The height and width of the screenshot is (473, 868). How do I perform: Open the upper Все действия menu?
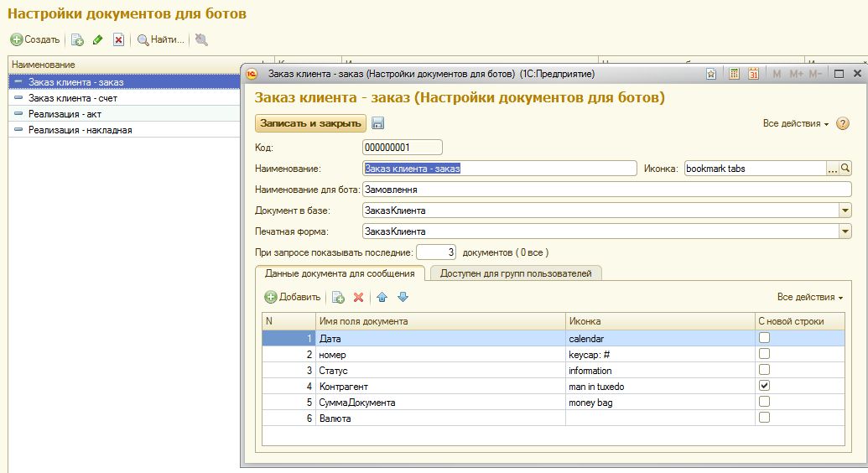click(796, 123)
